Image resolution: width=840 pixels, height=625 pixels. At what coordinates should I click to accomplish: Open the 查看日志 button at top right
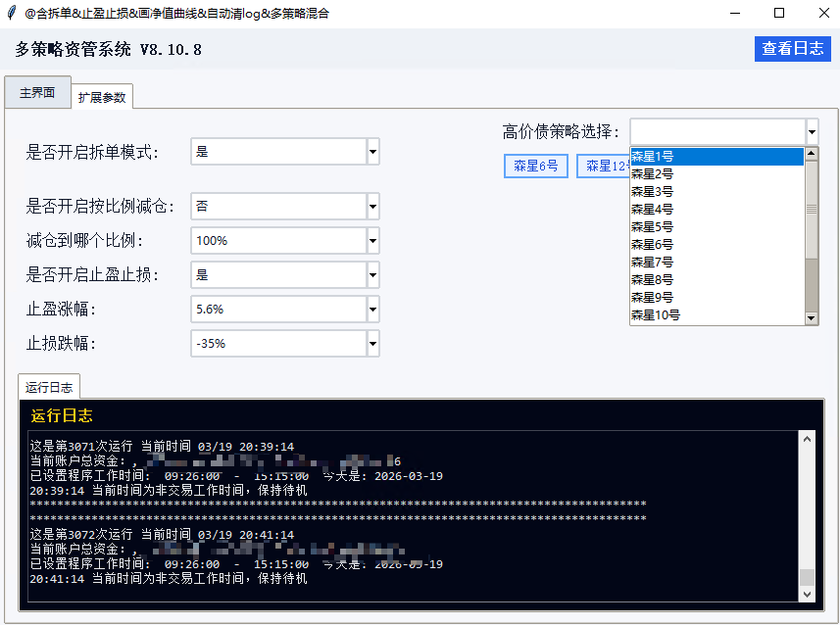coord(792,48)
